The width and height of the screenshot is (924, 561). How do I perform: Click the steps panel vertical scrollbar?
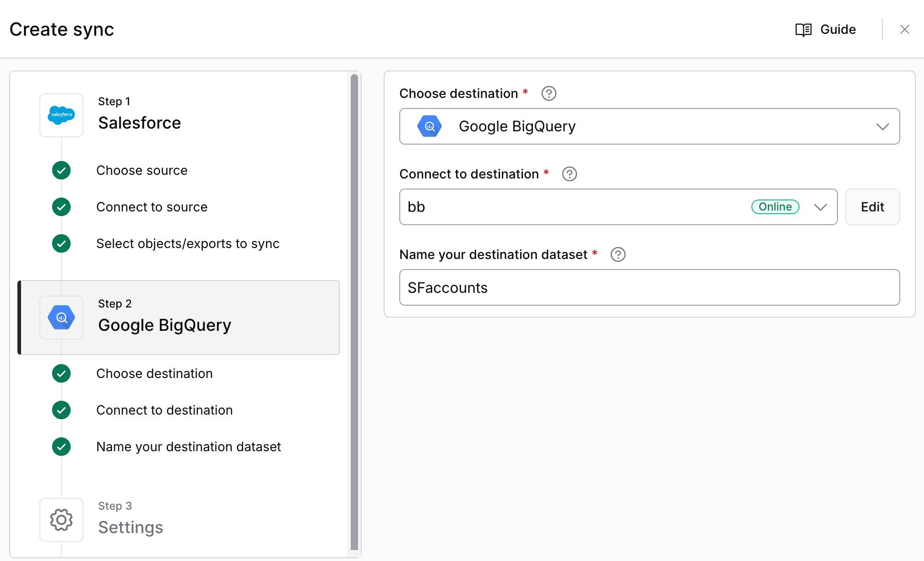[354, 312]
